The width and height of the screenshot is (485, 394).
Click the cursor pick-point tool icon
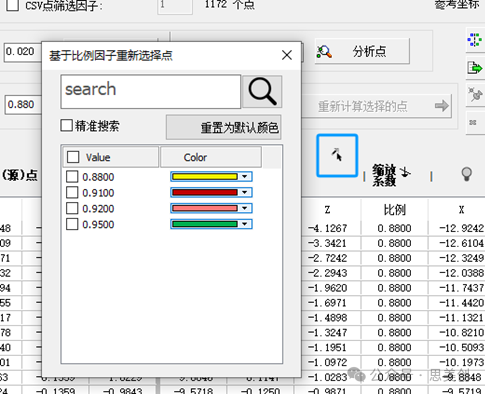(337, 155)
